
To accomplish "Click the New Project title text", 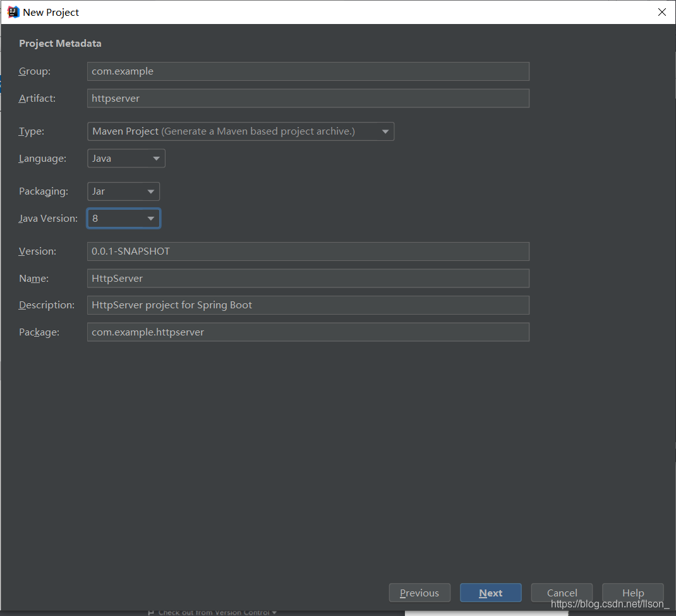I will click(51, 12).
